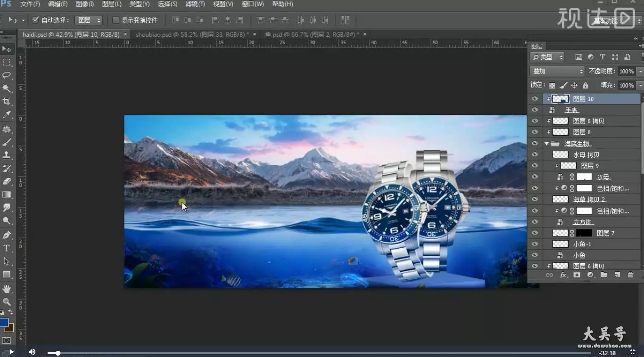Select the Rectangular Marquee tool

pyautogui.click(x=7, y=62)
